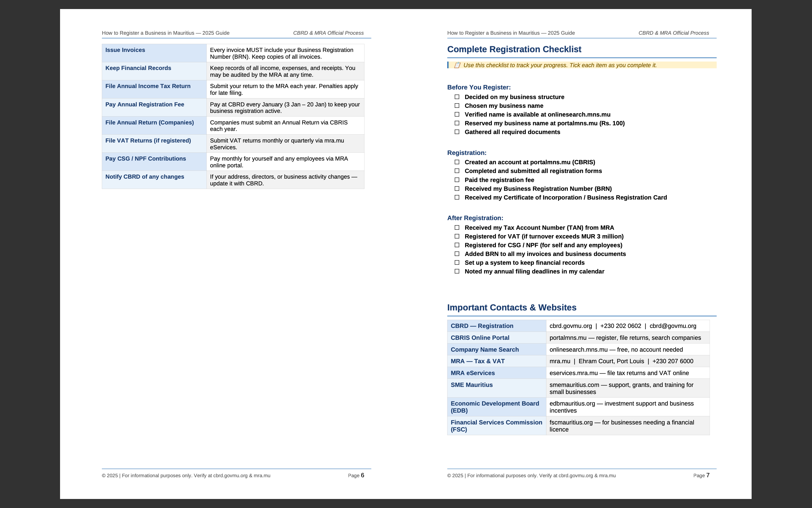Click 'onlinesearch.mns.mu — free, no account needed' entry
The width and height of the screenshot is (812, 508).
coord(616,350)
